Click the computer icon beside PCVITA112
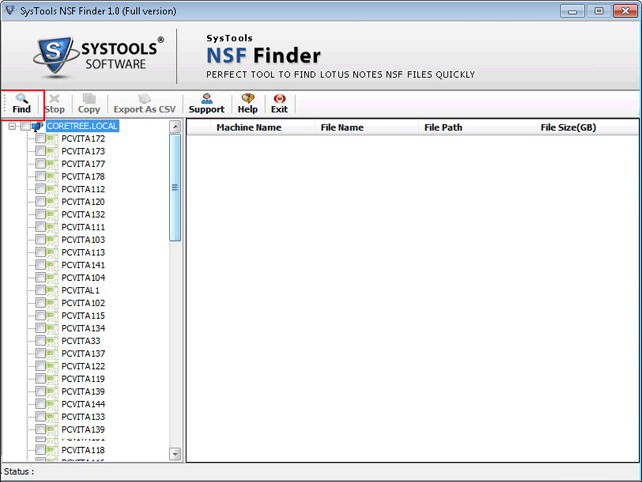 [x=52, y=189]
